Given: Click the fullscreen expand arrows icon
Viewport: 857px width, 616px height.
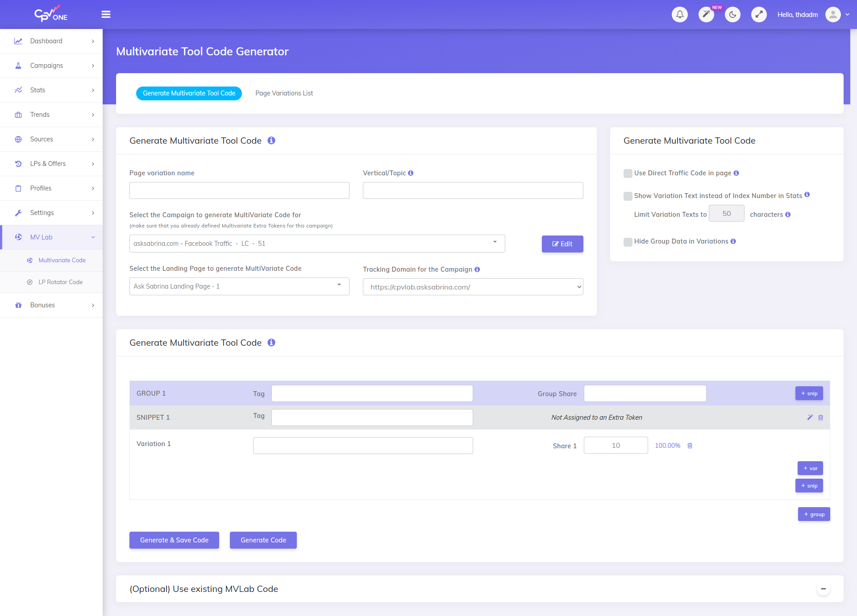Looking at the screenshot, I should pos(759,14).
